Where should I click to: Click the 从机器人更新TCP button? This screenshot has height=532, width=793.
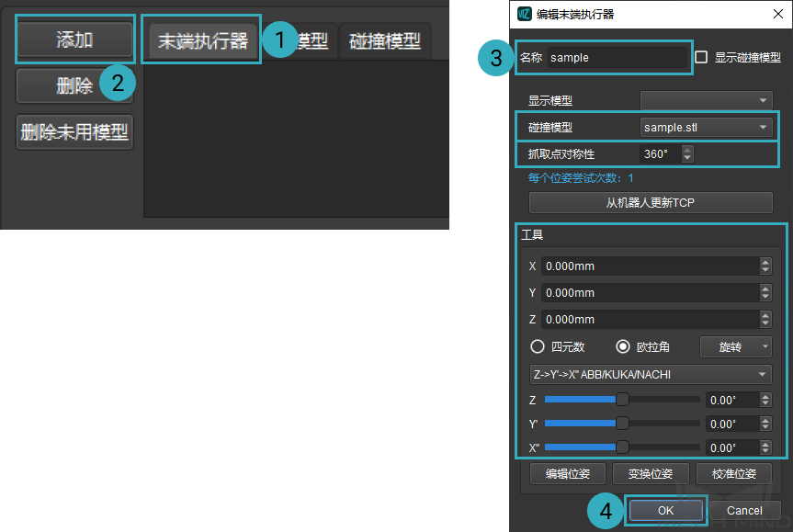click(651, 203)
